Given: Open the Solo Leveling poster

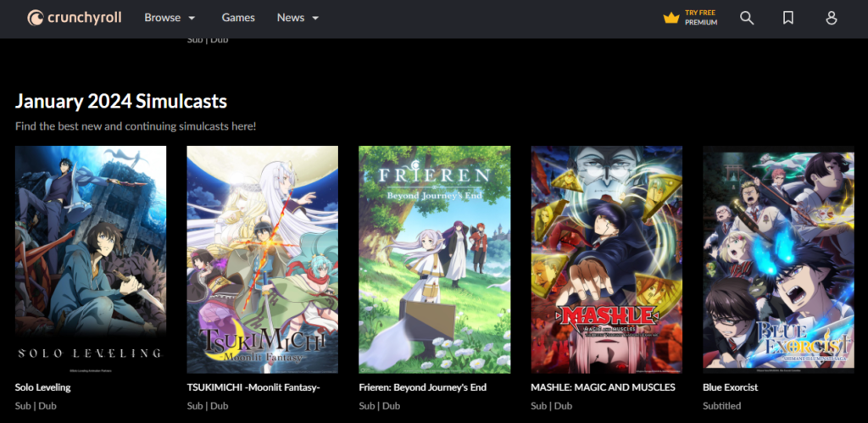Looking at the screenshot, I should pos(90,259).
